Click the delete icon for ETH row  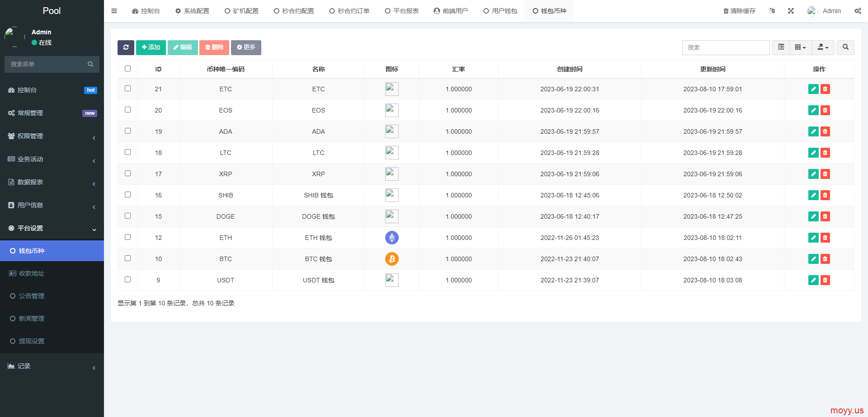tap(825, 238)
